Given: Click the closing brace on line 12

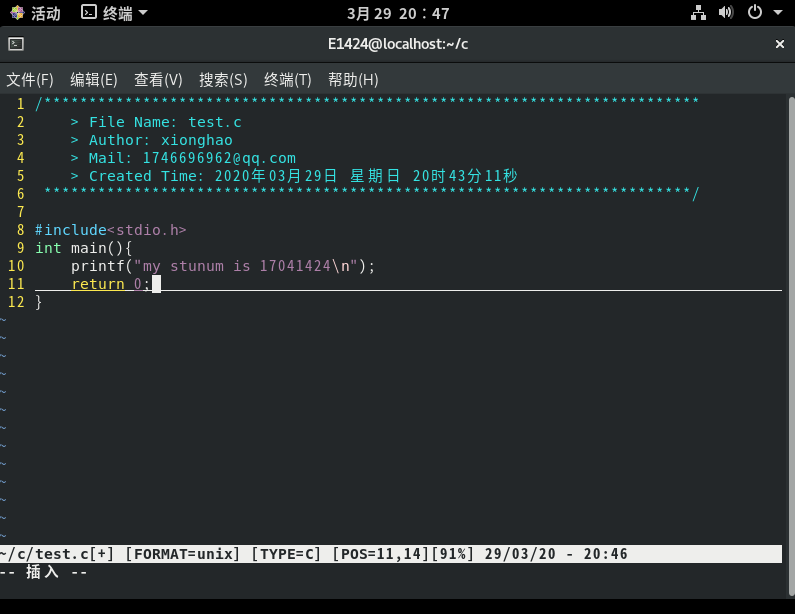Looking at the screenshot, I should [x=39, y=302].
